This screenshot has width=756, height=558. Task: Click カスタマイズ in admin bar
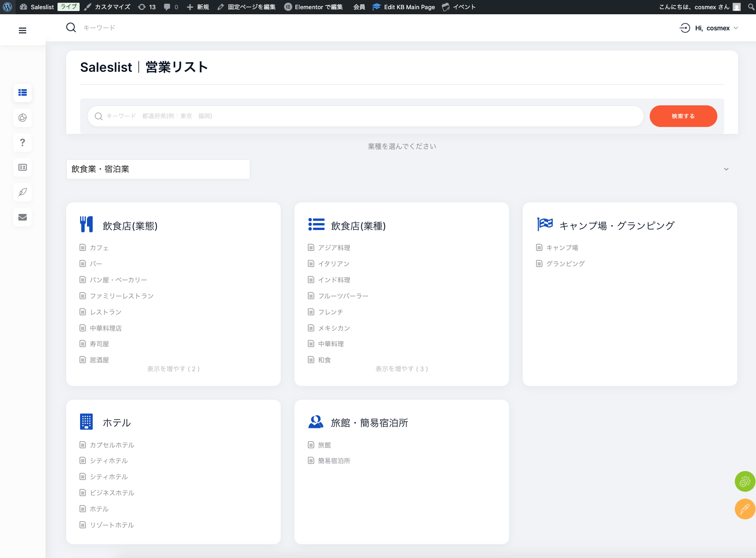pos(107,7)
